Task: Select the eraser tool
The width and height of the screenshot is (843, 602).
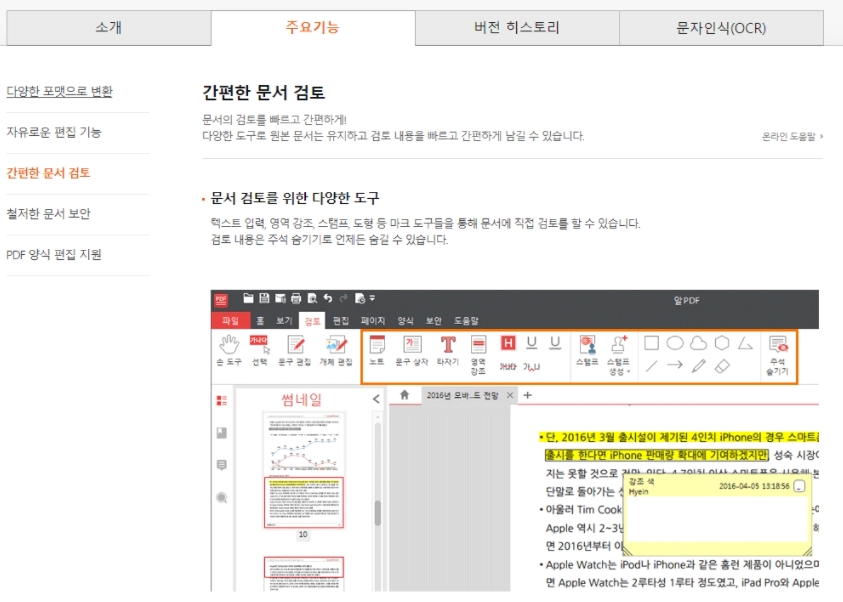Action: click(722, 366)
